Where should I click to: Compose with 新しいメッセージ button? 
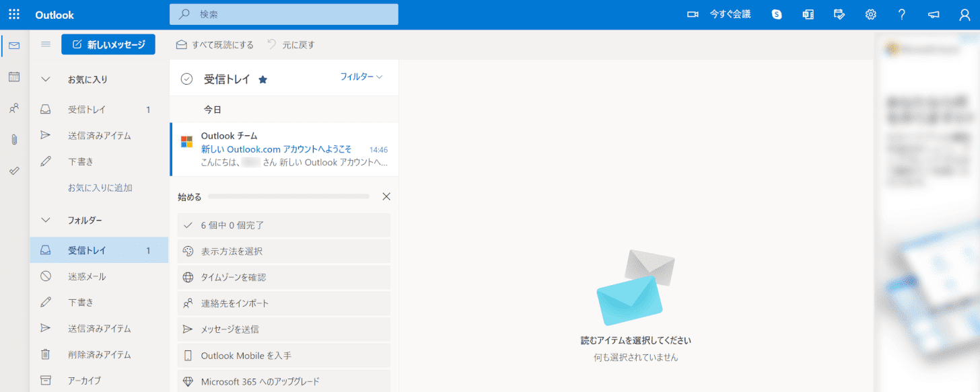click(x=108, y=44)
